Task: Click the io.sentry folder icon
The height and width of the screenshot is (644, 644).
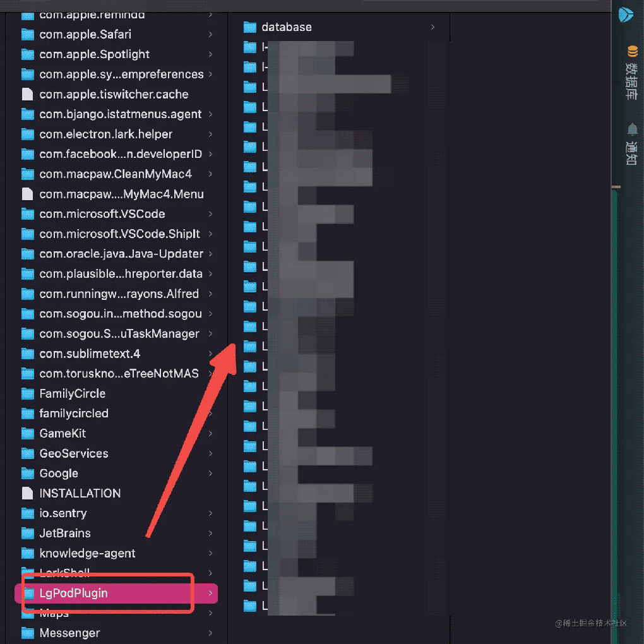Action: tap(28, 513)
